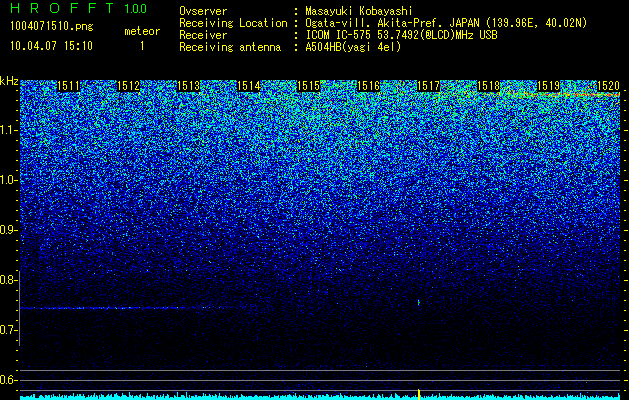Click the kHz axis unit label
This screenshot has width=629, height=400.
point(9,81)
